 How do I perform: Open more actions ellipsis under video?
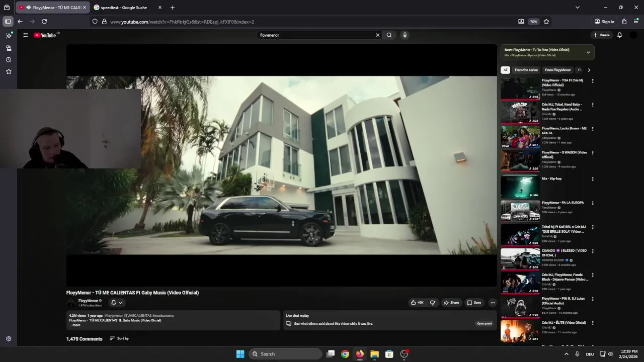pos(493,303)
